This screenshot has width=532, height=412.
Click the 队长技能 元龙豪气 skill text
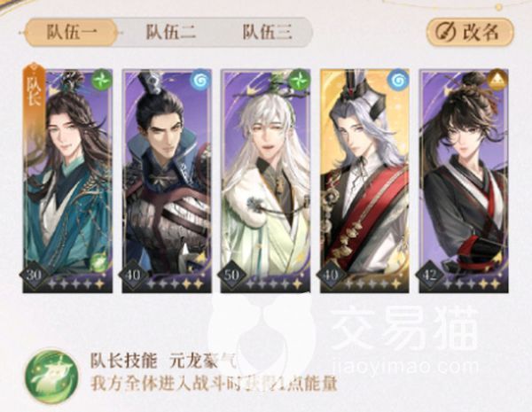click(163, 361)
